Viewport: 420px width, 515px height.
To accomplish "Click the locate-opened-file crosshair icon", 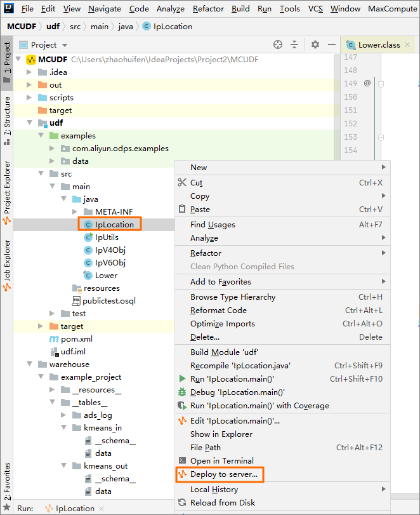I will (x=277, y=45).
